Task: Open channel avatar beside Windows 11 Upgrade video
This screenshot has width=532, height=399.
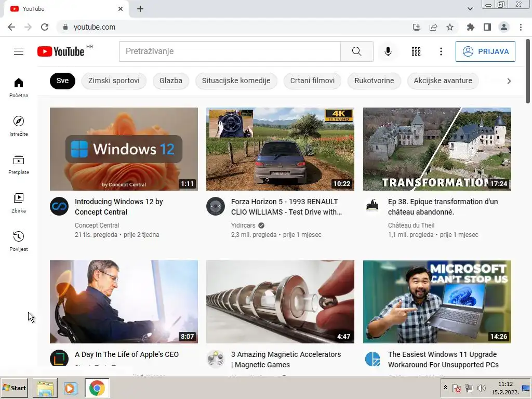Action: pos(372,358)
